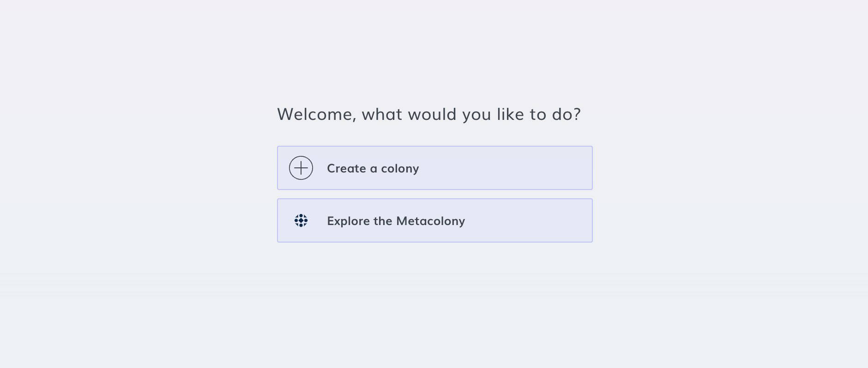The width and height of the screenshot is (868, 368).
Task: Select the Colony network logo in the lower card
Action: pyautogui.click(x=301, y=220)
